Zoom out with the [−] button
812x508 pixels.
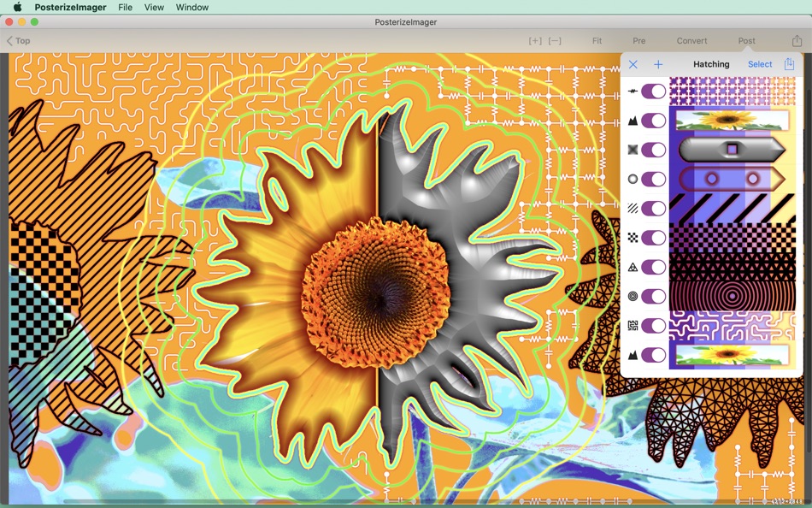pyautogui.click(x=555, y=40)
